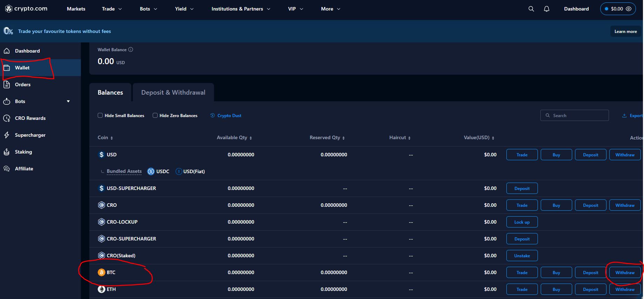Viewport: 644px width, 299px height.
Task: Sort by Coin column
Action: 105,138
